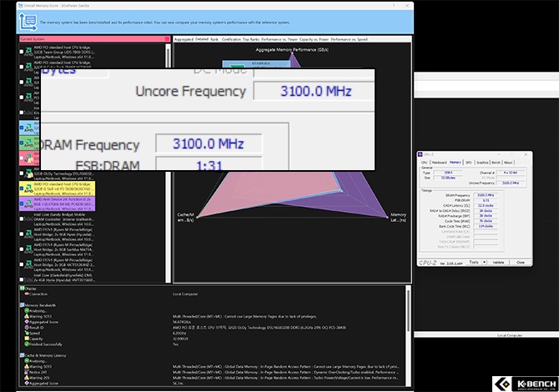
Task: Click the green-highlighted AMD row
Action: (29, 143)
